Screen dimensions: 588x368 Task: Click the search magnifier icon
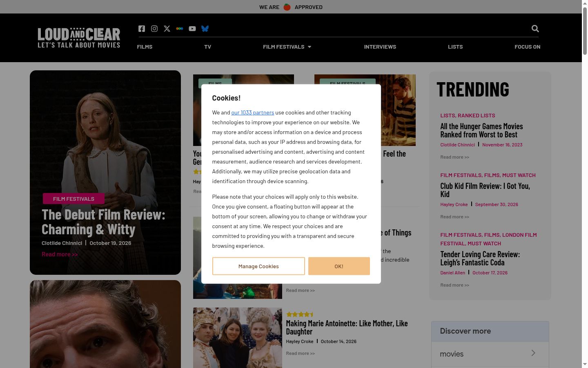pos(535,29)
